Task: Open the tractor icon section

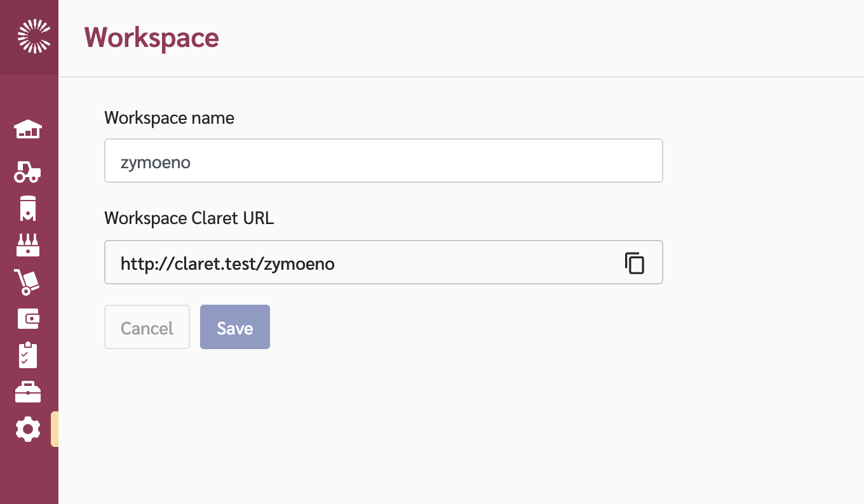Action: 28,171
